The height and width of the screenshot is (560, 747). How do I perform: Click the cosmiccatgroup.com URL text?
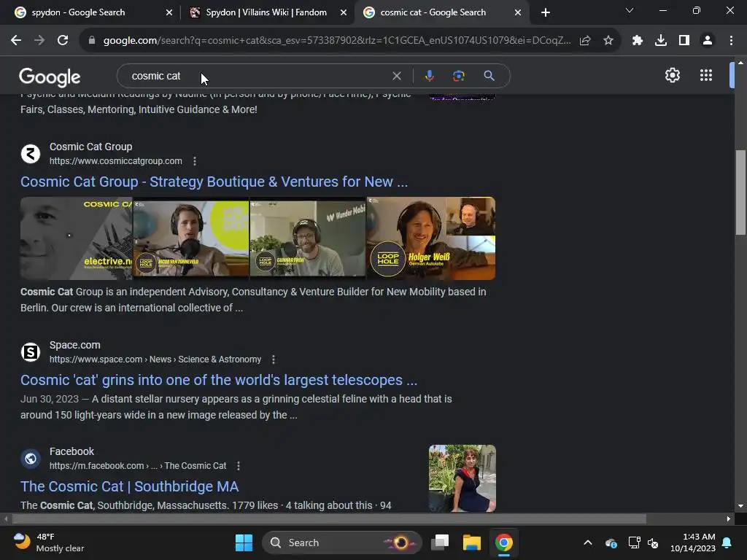pos(116,161)
